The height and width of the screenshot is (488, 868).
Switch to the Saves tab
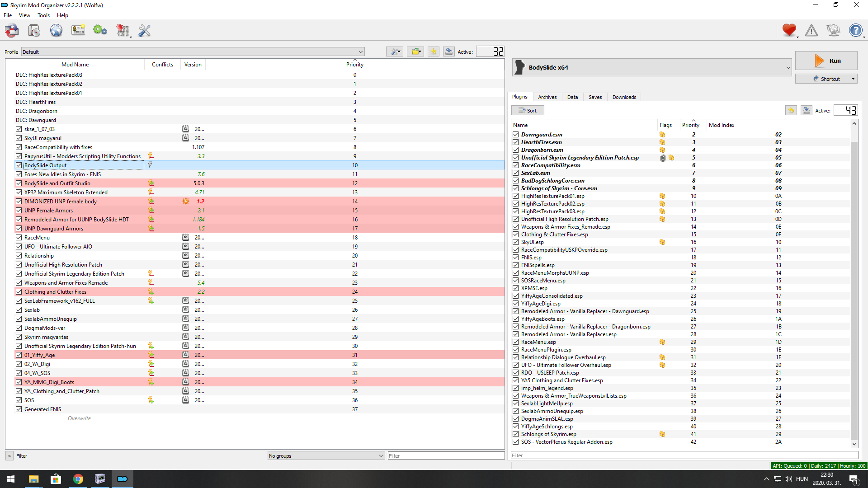595,97
